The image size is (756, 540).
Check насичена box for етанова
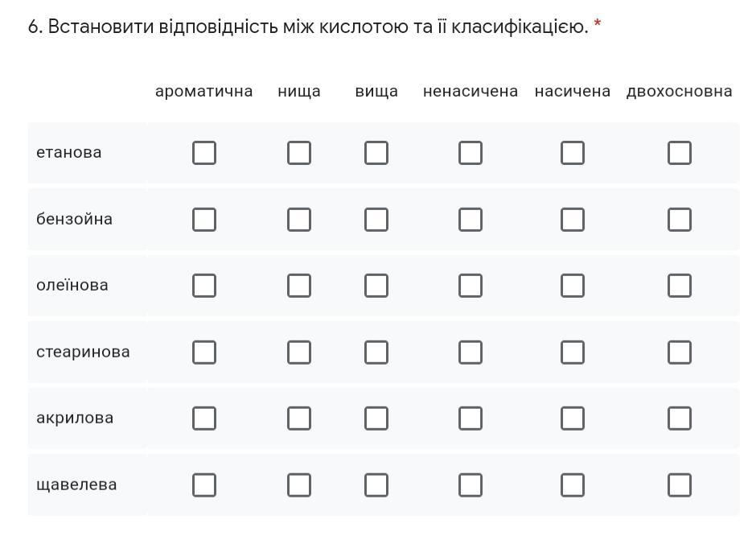click(573, 153)
